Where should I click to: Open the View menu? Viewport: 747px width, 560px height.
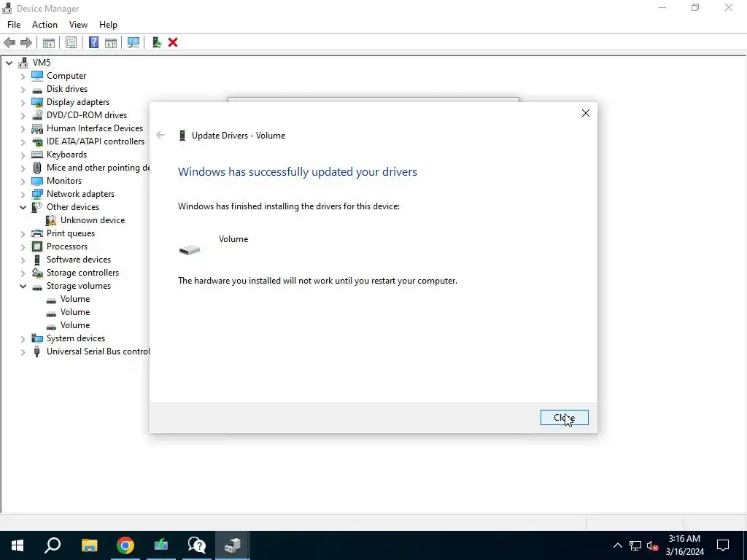78,25
